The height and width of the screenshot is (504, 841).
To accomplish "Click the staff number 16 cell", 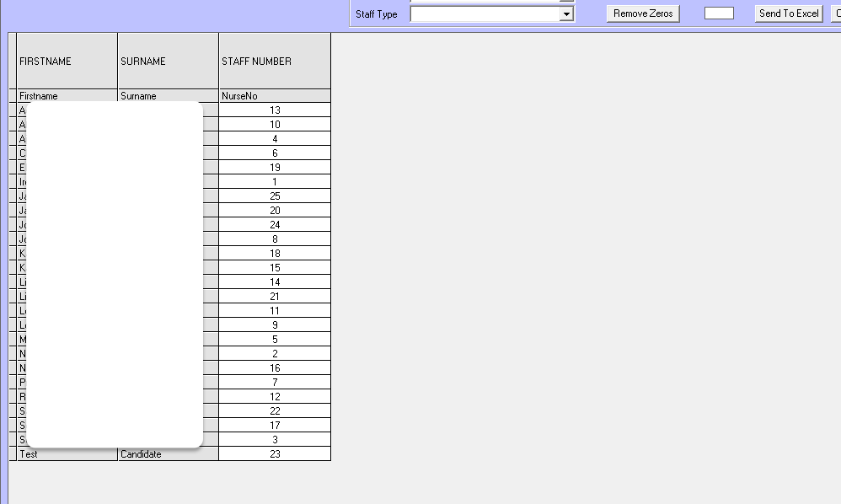I will coord(275,368).
